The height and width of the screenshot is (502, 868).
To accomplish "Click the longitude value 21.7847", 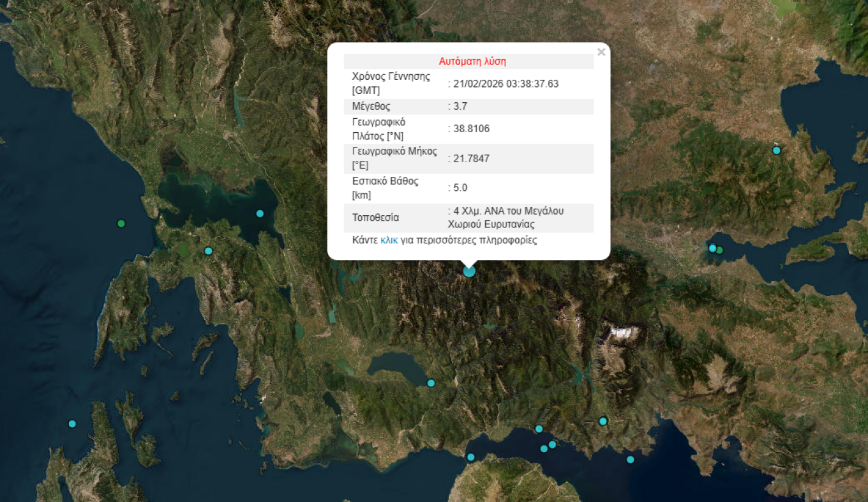I will [x=470, y=158].
